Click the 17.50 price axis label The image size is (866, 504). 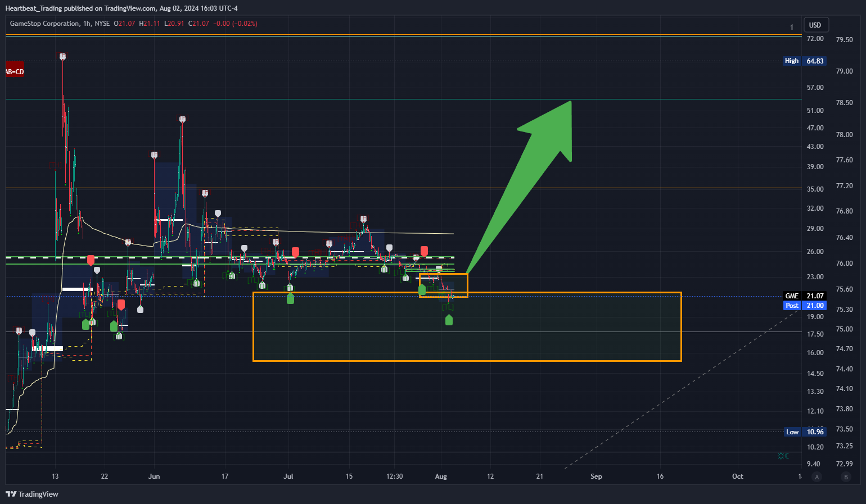(815, 334)
